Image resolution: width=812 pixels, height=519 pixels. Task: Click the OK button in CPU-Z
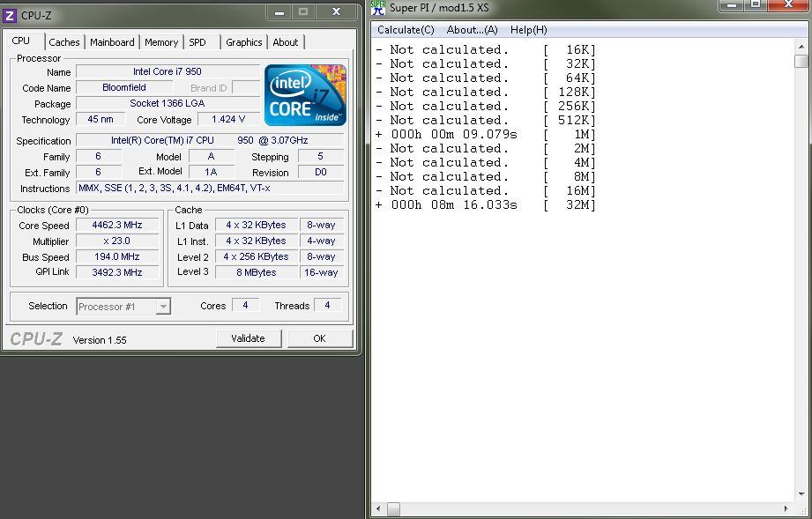319,338
